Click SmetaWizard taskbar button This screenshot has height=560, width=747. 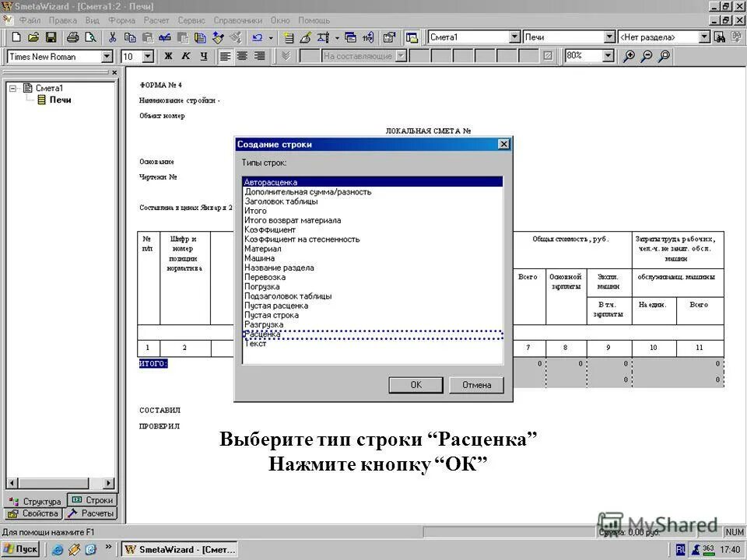point(180,550)
